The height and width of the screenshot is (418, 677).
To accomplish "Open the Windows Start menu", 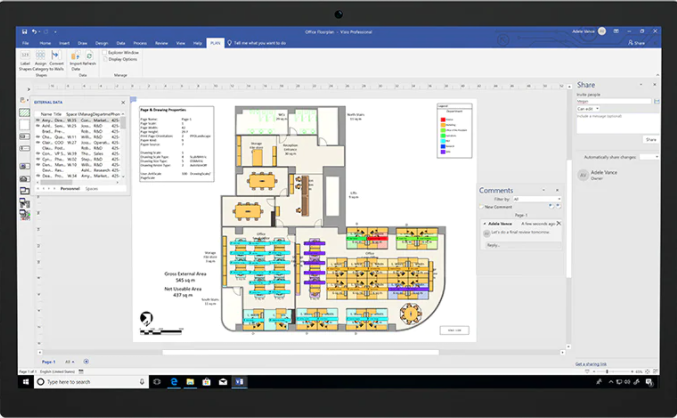I will (26, 382).
